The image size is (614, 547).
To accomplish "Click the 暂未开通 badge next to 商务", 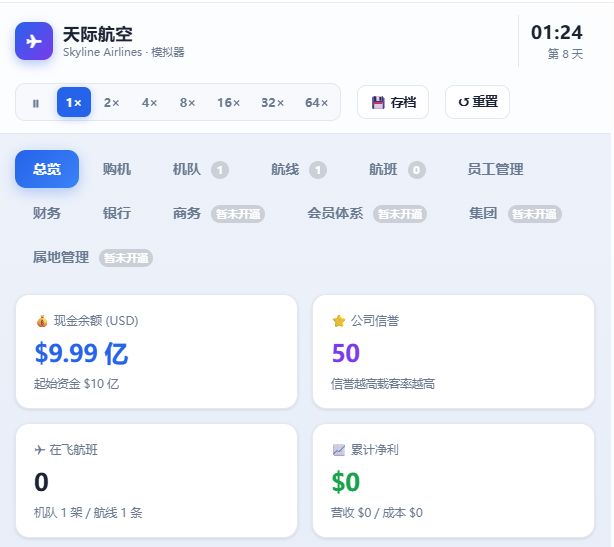I will [238, 214].
